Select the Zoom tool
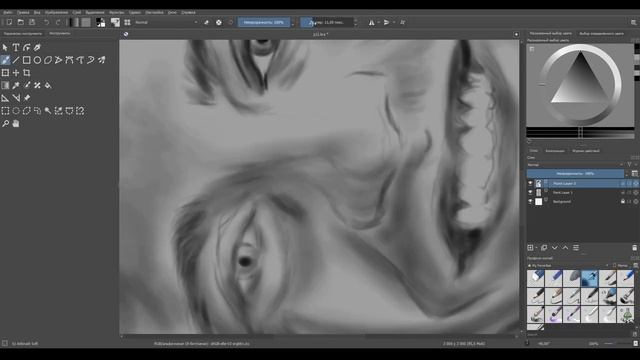This screenshot has height=360, width=640. (5, 123)
